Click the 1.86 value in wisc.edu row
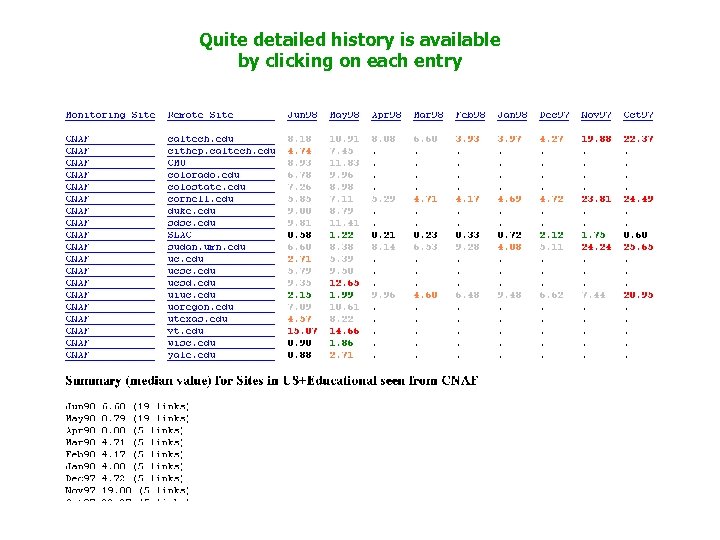The height and width of the screenshot is (540, 720). coord(341,343)
